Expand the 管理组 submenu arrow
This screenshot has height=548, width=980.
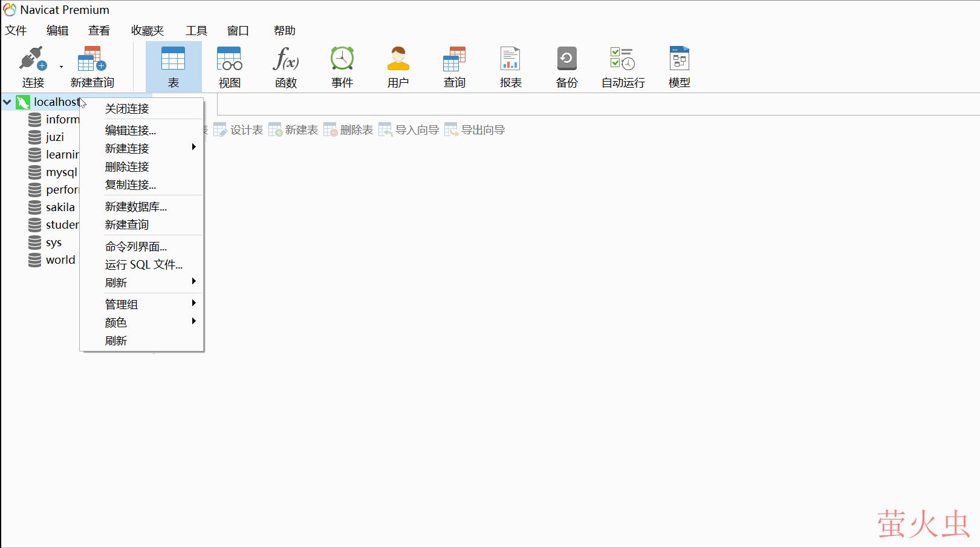193,303
